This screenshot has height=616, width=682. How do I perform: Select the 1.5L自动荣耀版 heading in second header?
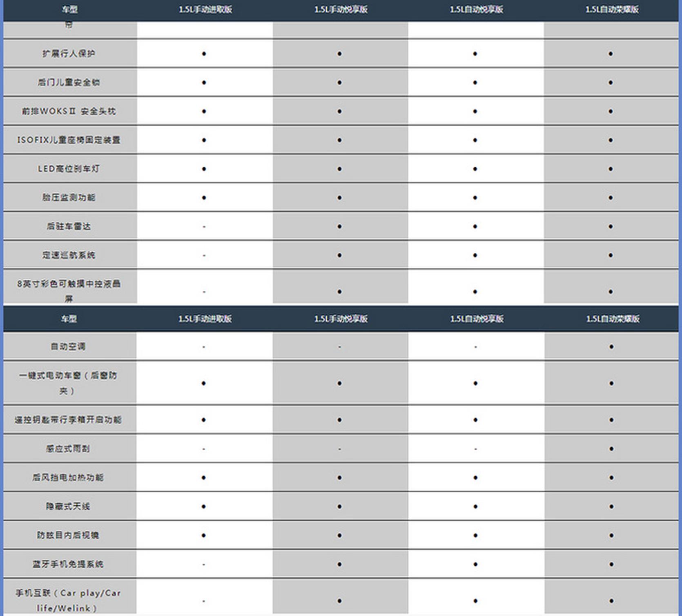[x=613, y=319]
